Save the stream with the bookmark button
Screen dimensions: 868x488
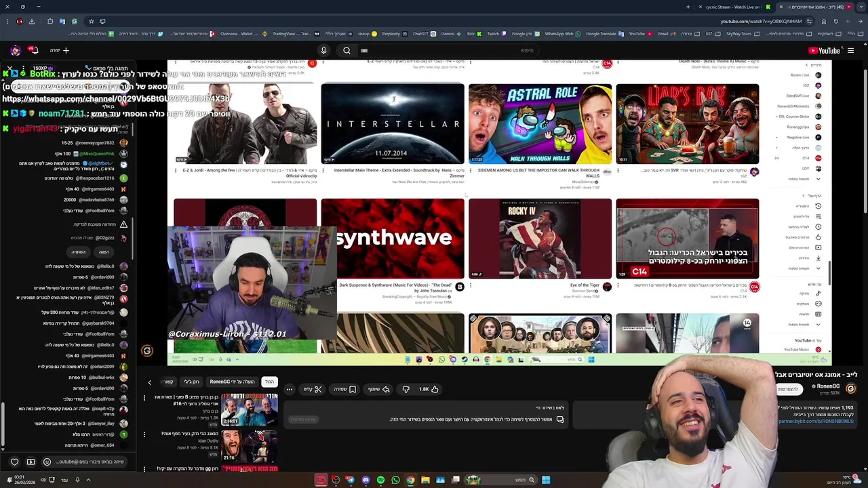point(345,389)
